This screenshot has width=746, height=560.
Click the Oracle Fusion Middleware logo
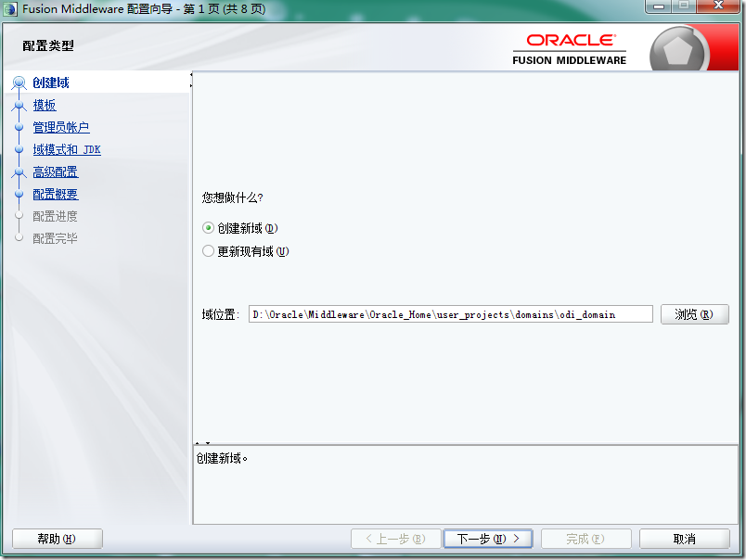point(570,49)
